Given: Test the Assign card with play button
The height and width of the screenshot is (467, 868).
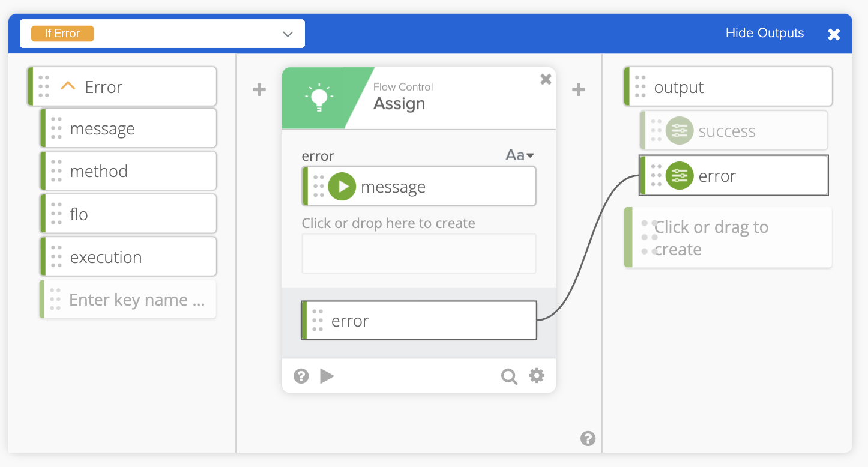Looking at the screenshot, I should (327, 376).
